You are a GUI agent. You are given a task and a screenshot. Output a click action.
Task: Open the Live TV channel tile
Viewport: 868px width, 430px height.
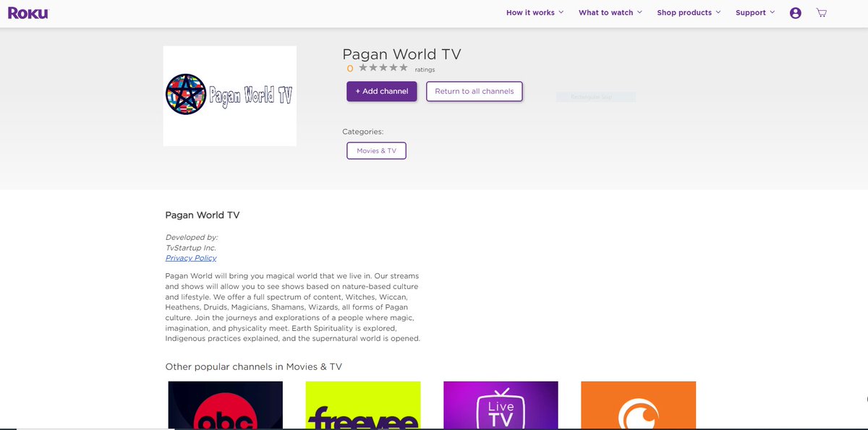[501, 405]
